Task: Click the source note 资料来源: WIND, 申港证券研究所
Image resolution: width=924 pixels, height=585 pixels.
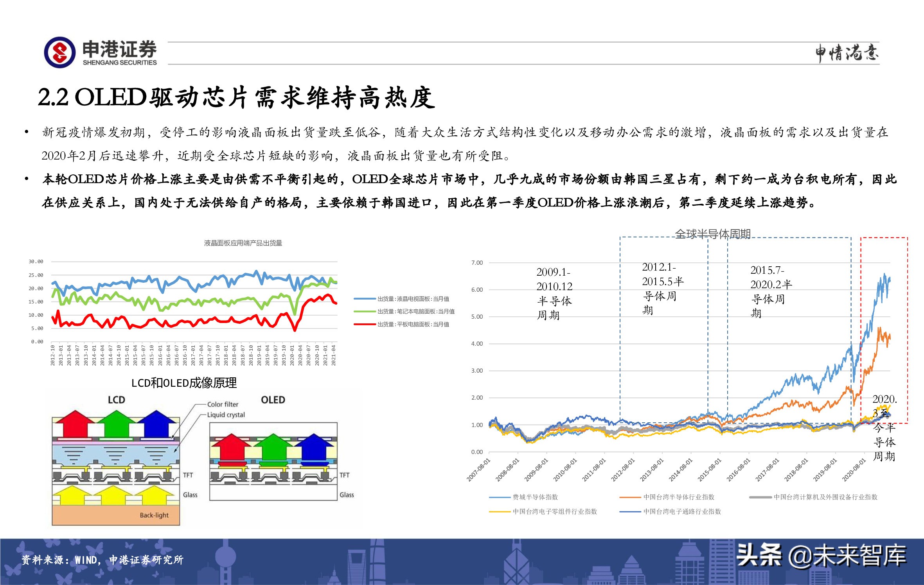Action: (x=102, y=560)
